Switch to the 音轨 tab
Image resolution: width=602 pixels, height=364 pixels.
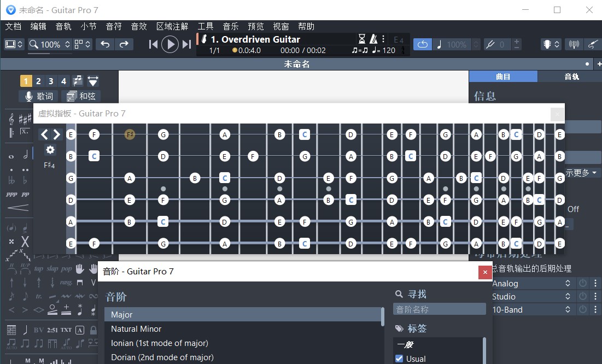571,76
